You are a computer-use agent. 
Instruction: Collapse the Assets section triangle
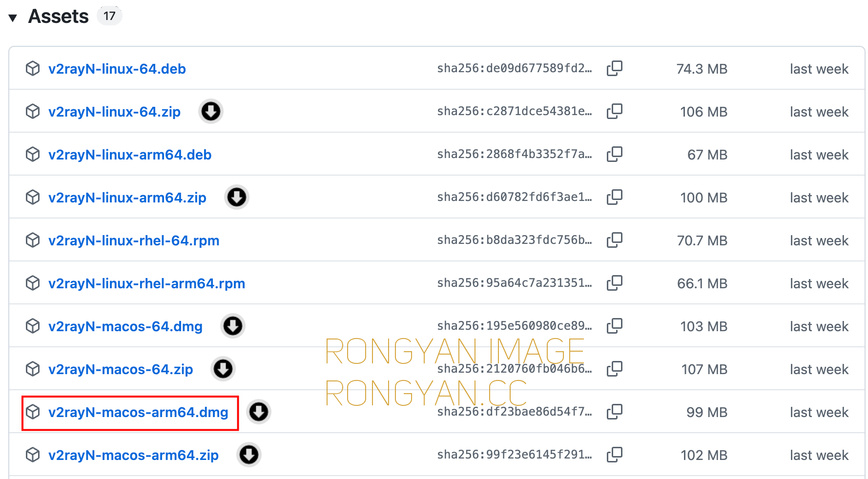click(13, 18)
